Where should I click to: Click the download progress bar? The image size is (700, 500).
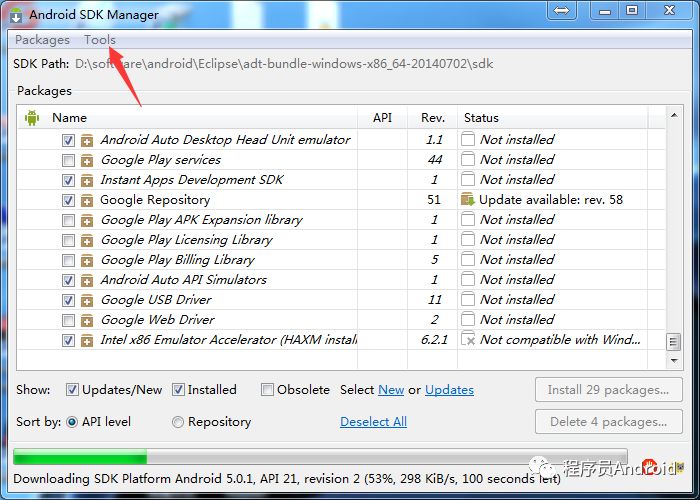tap(320, 457)
